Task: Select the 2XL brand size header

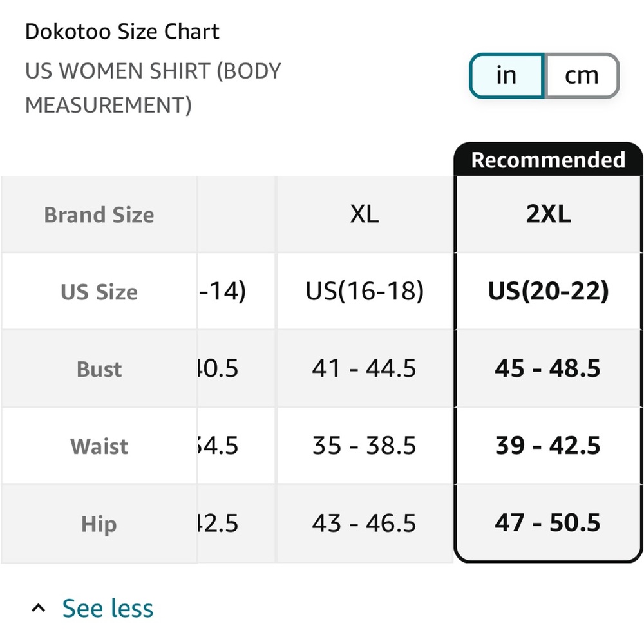Action: point(548,214)
